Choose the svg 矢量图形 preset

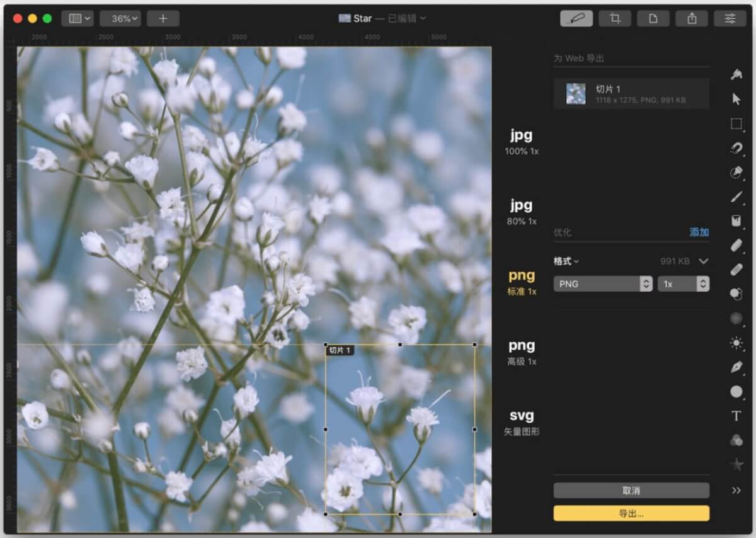(x=521, y=422)
